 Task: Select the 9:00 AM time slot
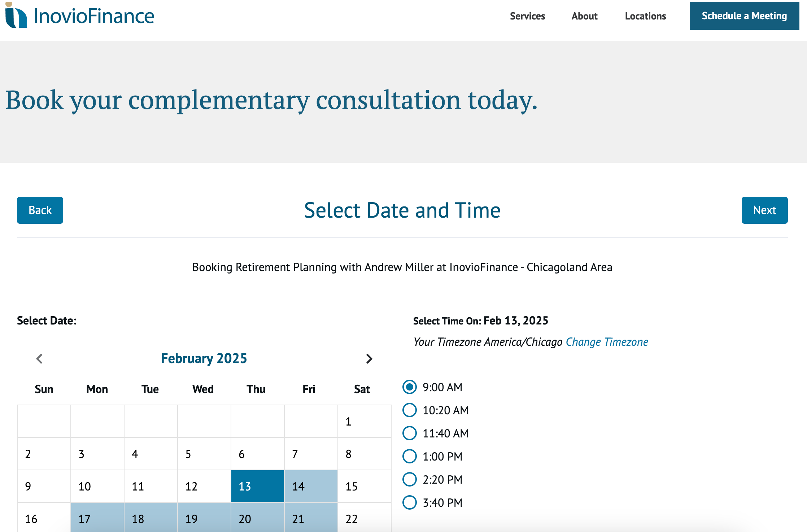pyautogui.click(x=409, y=387)
